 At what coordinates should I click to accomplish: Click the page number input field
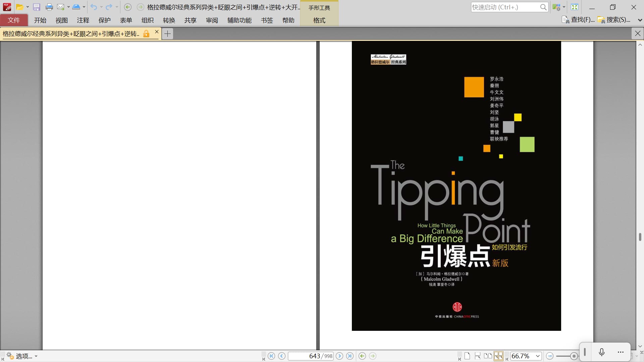tap(305, 356)
